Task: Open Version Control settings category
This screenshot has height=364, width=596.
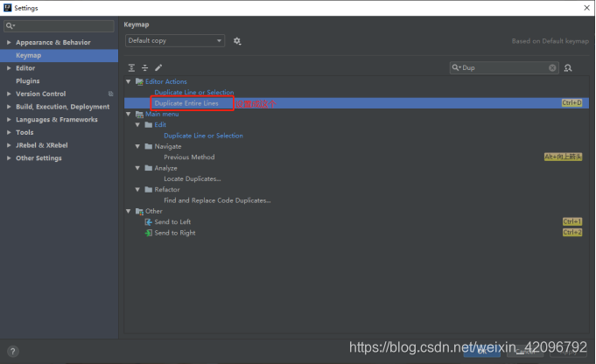Action: [40, 94]
